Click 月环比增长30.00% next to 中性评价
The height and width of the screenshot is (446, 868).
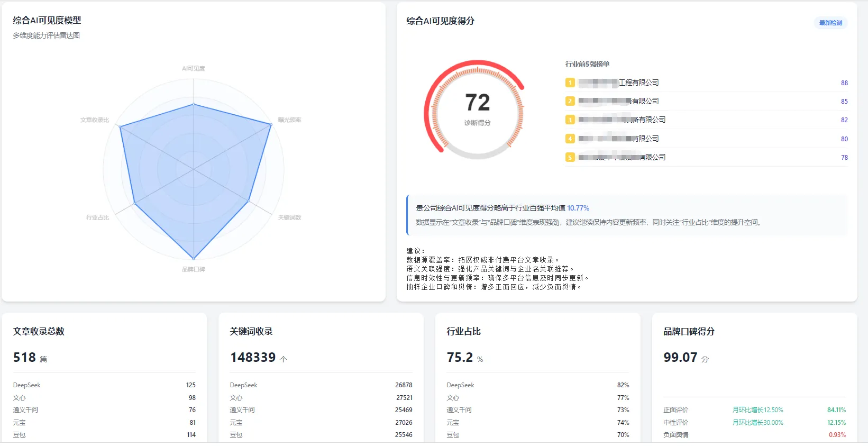tap(757, 423)
